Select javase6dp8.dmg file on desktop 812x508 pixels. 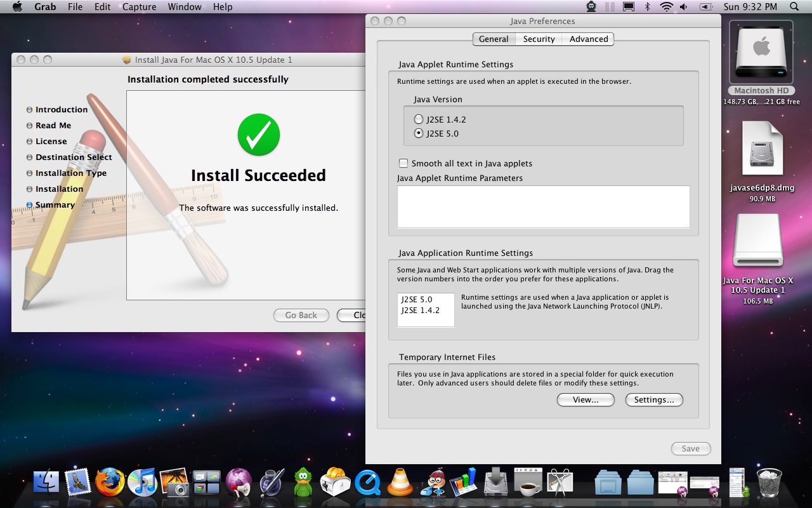coord(762,162)
